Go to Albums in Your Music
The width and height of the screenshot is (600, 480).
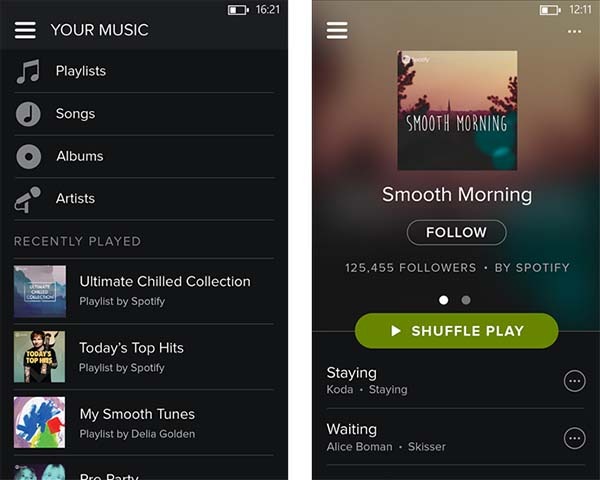click(144, 157)
